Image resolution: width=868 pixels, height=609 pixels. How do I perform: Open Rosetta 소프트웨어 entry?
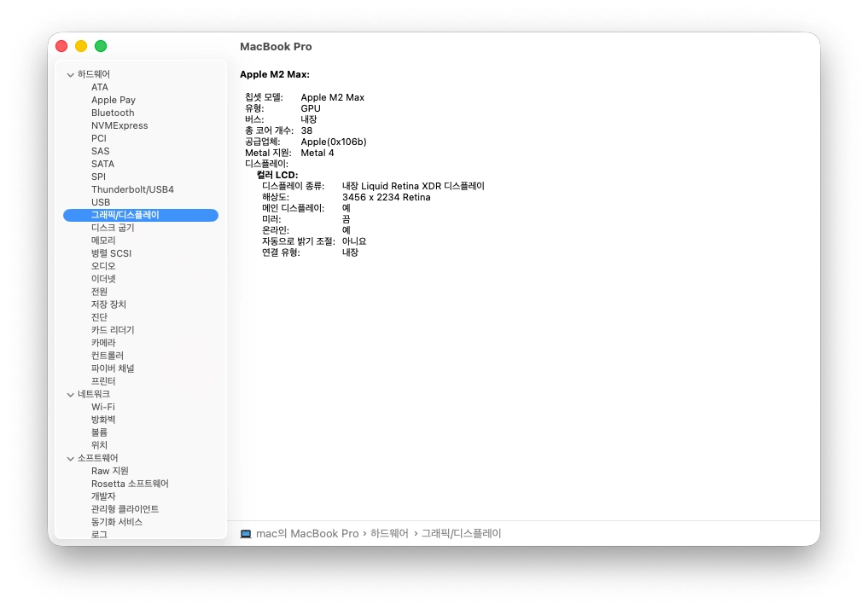[130, 484]
